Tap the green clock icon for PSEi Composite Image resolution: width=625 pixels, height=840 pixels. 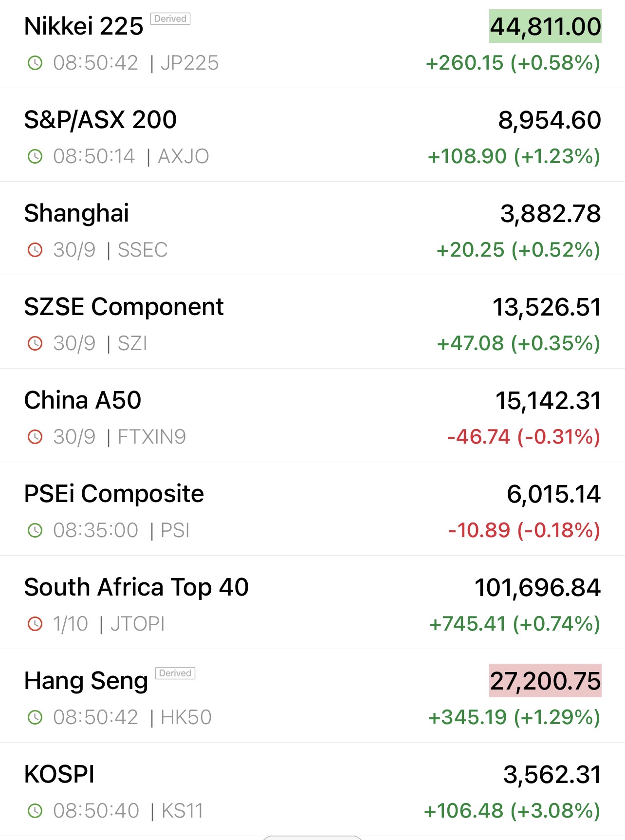[x=35, y=530]
